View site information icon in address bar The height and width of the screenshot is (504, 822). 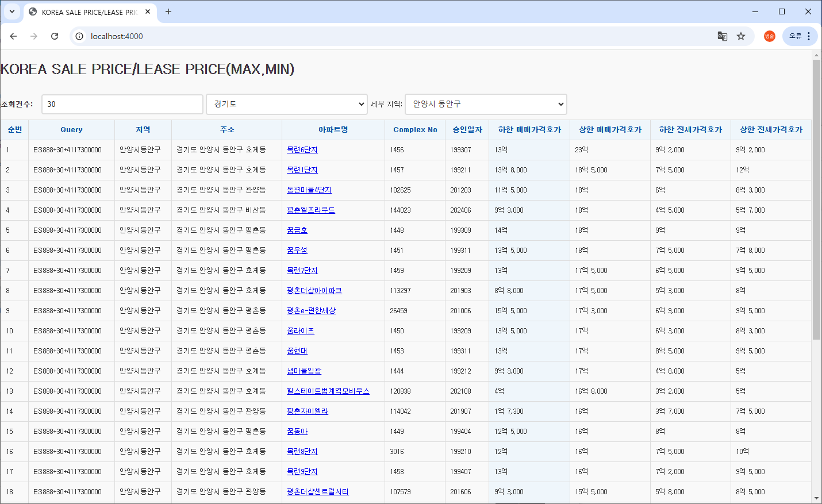tap(80, 36)
